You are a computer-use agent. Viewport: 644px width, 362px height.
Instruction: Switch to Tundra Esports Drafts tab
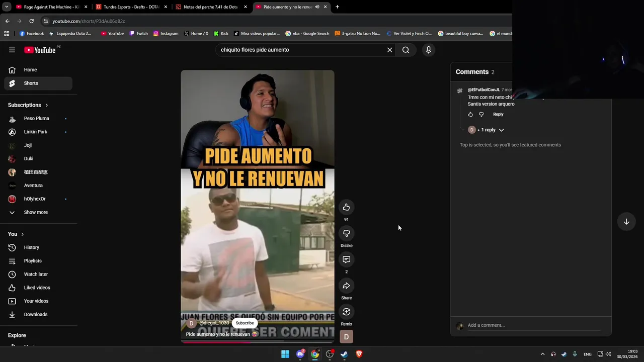click(131, 7)
